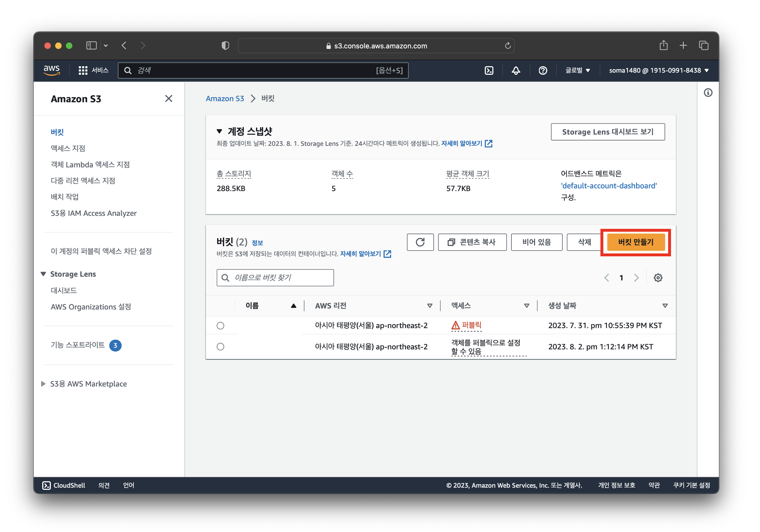Image resolution: width=760 pixels, height=532 pixels.
Task: Open bucket table settings gear icon
Action: pos(658,278)
